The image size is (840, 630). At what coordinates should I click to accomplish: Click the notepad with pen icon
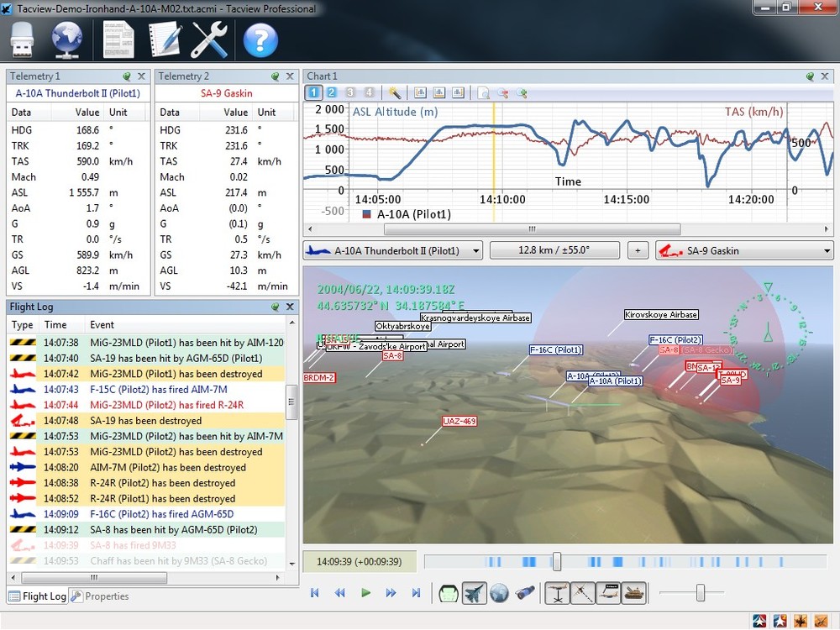pyautogui.click(x=165, y=39)
